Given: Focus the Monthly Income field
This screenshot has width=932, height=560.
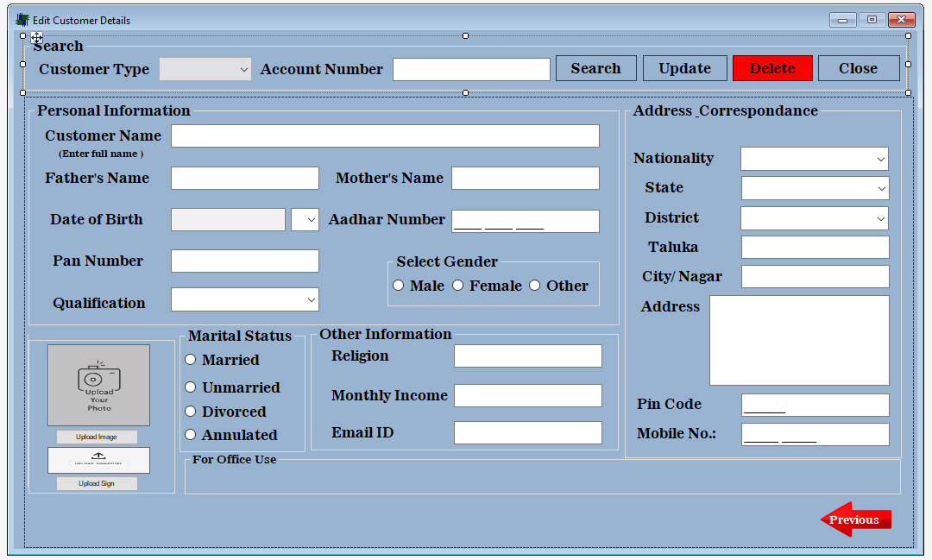Looking at the screenshot, I should point(528,395).
